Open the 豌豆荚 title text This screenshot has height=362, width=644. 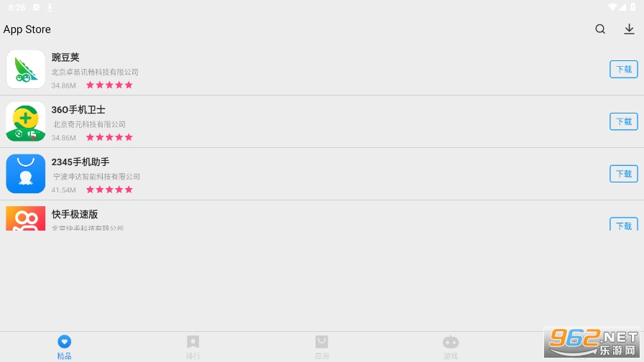point(65,57)
